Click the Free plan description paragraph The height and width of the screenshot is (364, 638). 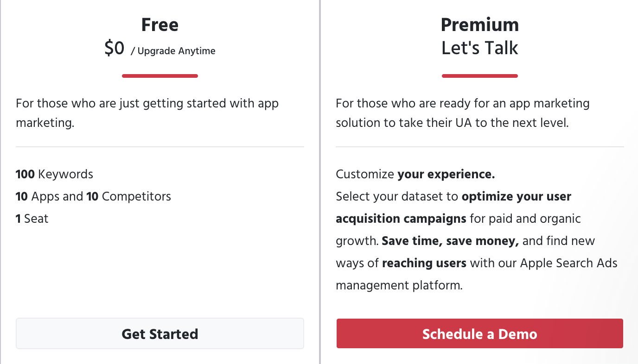pyautogui.click(x=147, y=113)
